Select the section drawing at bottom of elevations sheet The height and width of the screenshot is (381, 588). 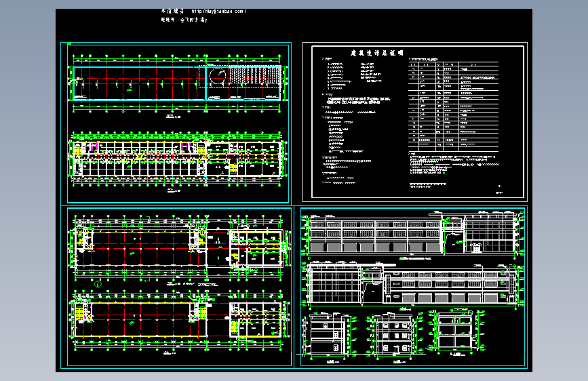pyautogui.click(x=458, y=331)
